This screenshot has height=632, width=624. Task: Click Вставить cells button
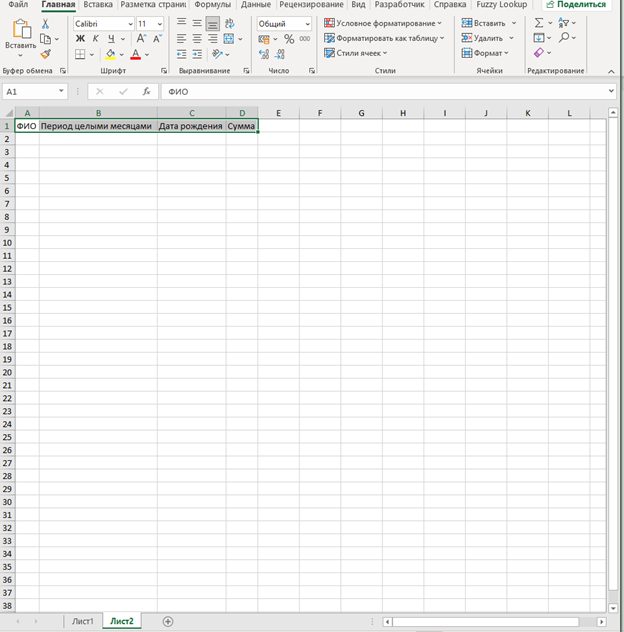pos(484,23)
